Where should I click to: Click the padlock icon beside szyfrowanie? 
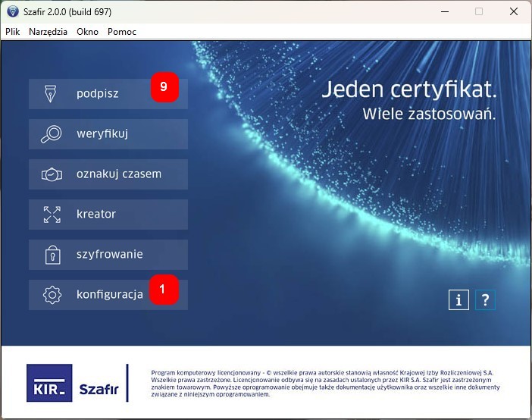click(x=52, y=255)
